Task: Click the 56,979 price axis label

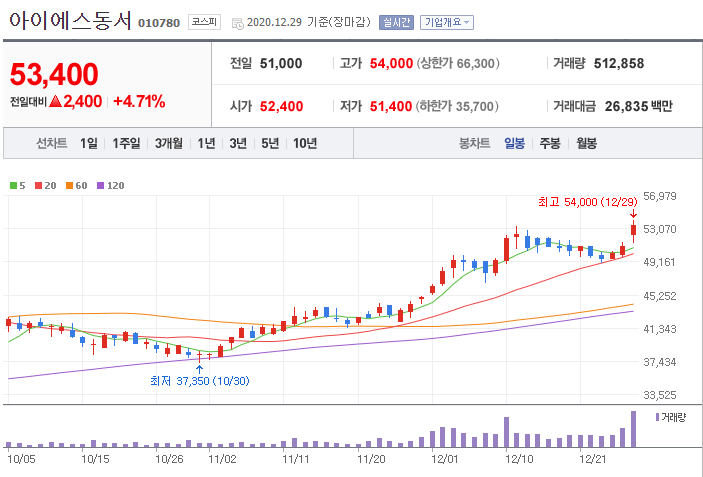Action: pos(660,196)
